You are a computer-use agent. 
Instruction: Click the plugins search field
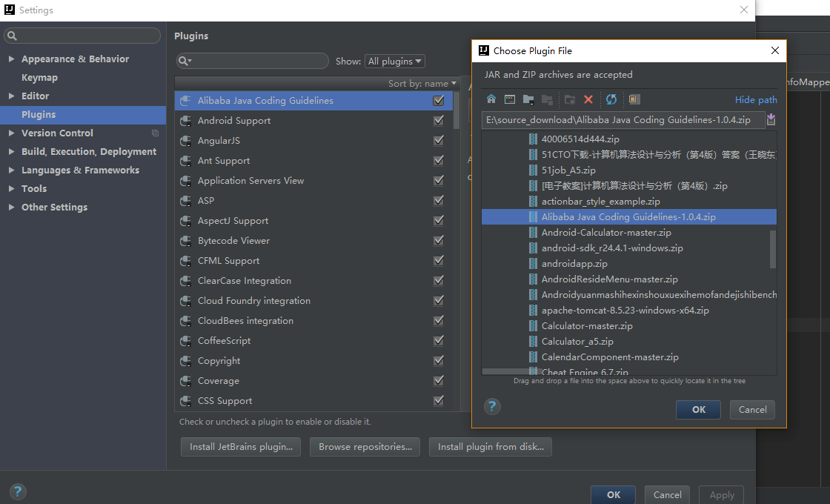pyautogui.click(x=253, y=61)
